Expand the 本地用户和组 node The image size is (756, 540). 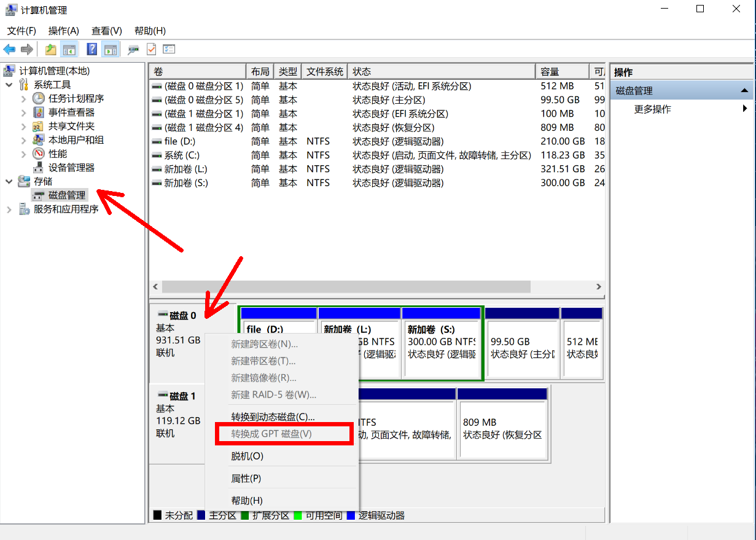click(x=24, y=140)
